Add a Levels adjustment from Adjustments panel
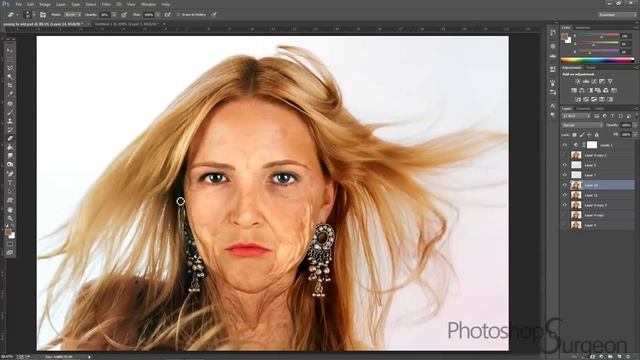 [x=586, y=82]
